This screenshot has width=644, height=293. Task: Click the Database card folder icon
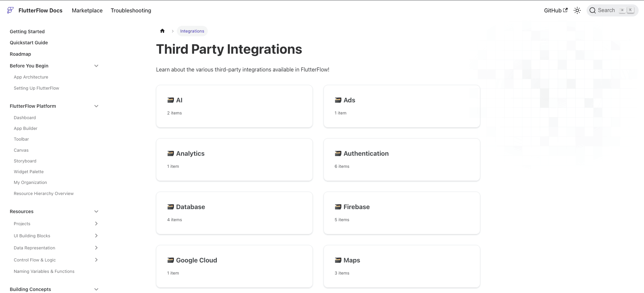(x=170, y=207)
